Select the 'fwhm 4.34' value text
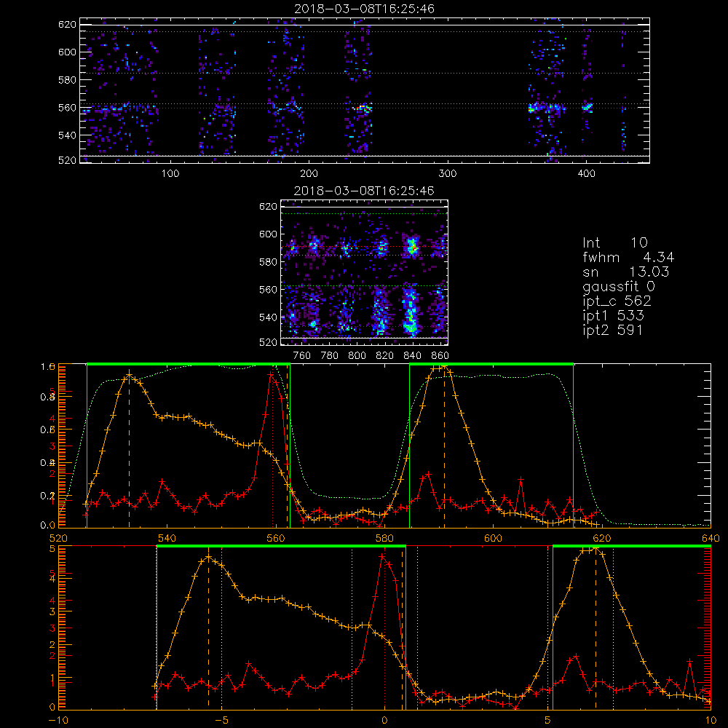 628,257
